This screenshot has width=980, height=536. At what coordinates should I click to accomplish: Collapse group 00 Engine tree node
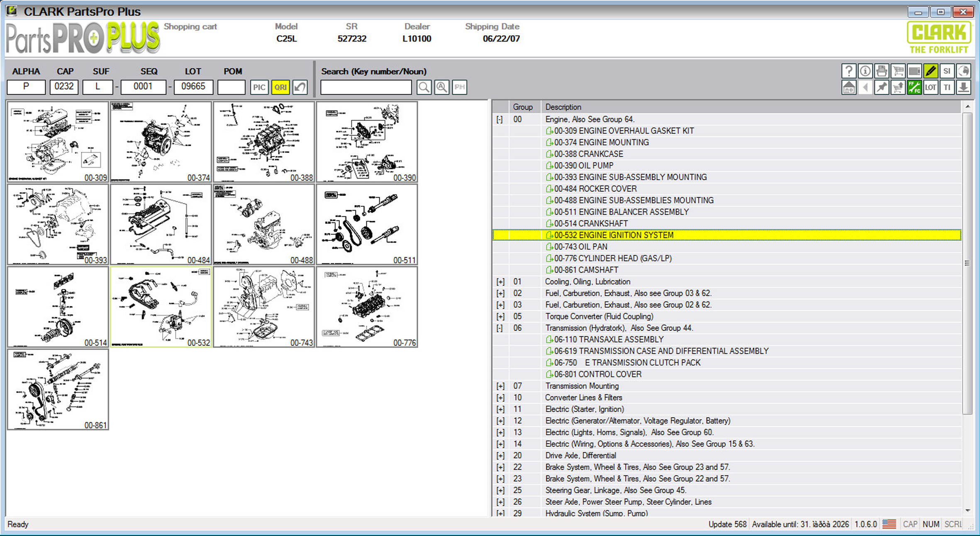[x=500, y=120]
